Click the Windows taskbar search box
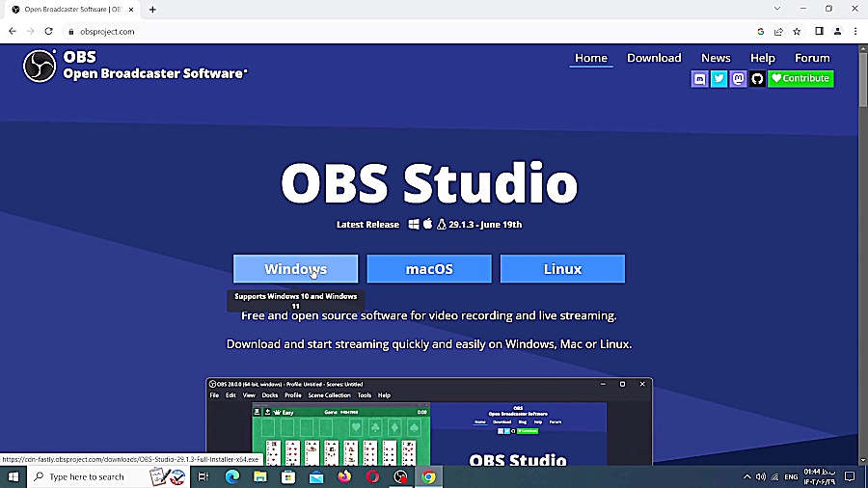868x488 pixels. [x=108, y=476]
